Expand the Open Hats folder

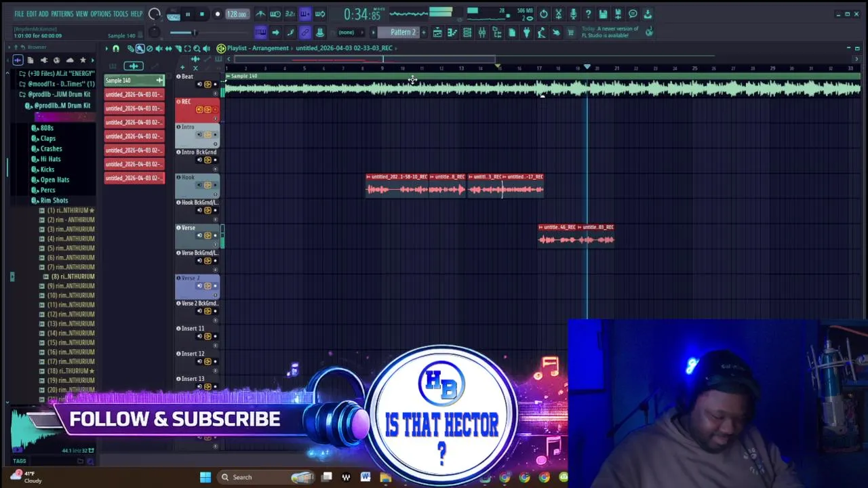pyautogui.click(x=54, y=180)
